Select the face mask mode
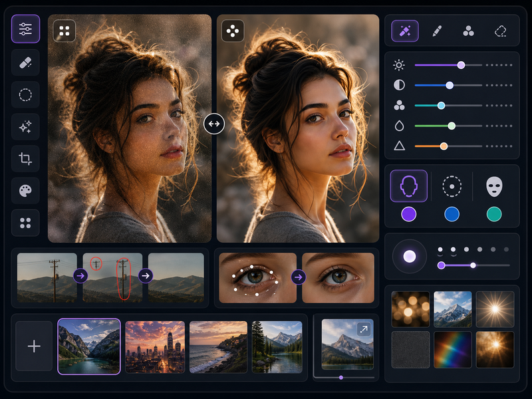The height and width of the screenshot is (399, 532). pyautogui.click(x=494, y=186)
